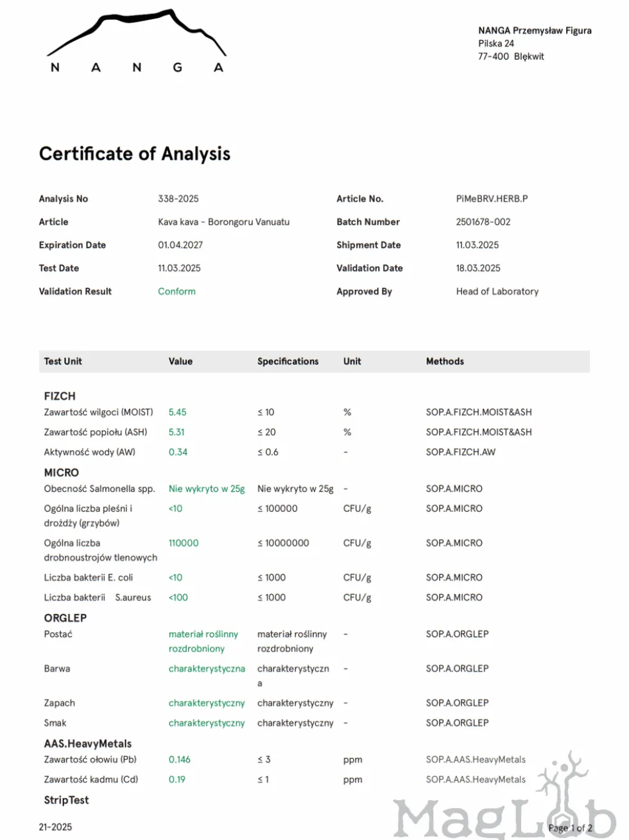Click the Test Date value

pyautogui.click(x=179, y=268)
